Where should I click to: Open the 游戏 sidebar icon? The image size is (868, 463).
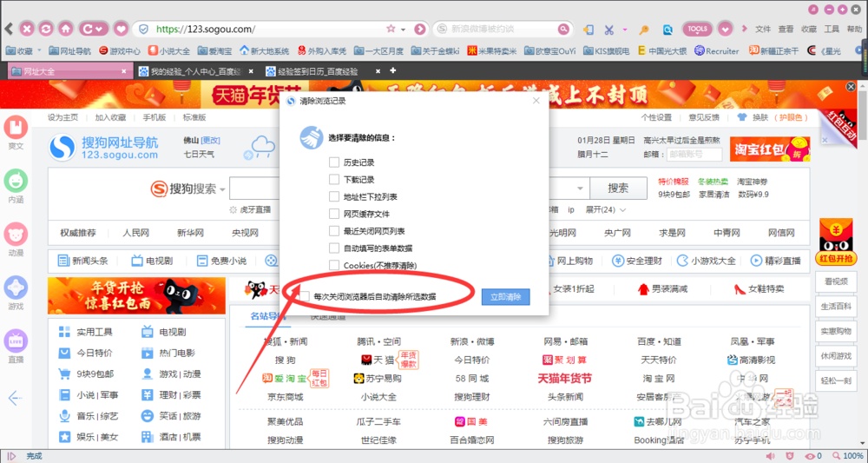click(16, 287)
